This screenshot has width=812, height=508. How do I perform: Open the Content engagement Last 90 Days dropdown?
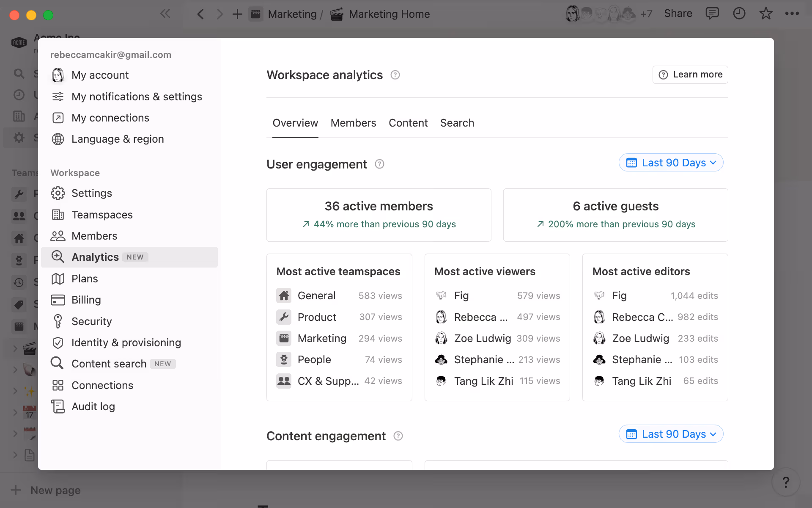click(x=670, y=434)
